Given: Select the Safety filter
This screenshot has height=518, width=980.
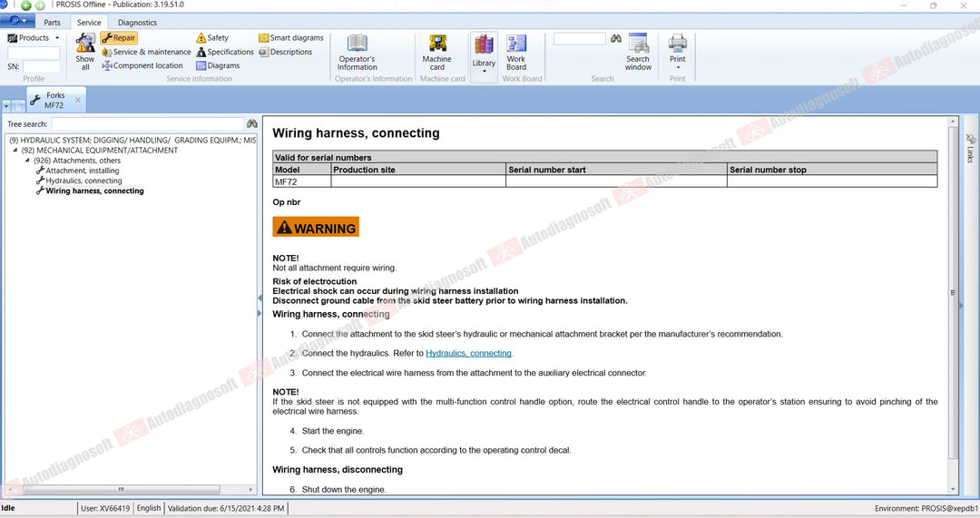Looking at the screenshot, I should pyautogui.click(x=212, y=38).
